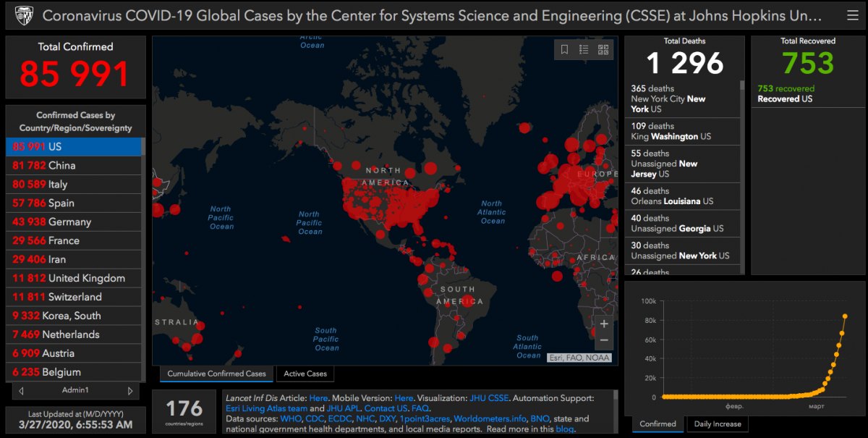Select Netherlands in the country list
This screenshot has height=438, width=868.
(x=73, y=334)
